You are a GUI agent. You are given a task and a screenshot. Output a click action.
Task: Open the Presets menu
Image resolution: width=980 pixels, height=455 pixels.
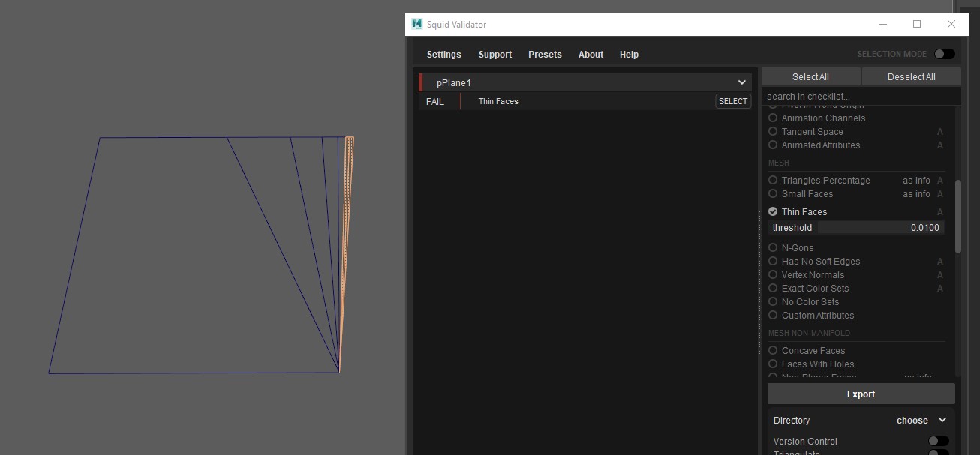[545, 55]
